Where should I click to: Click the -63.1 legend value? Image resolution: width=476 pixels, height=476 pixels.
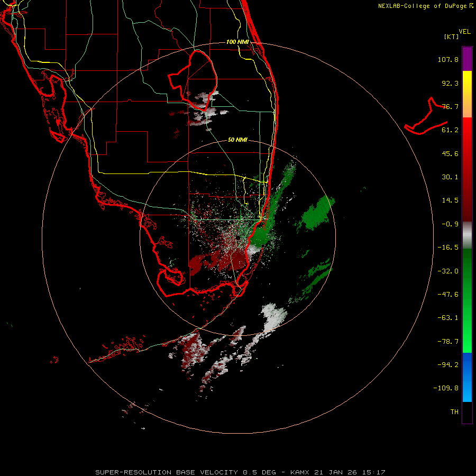coord(448,318)
